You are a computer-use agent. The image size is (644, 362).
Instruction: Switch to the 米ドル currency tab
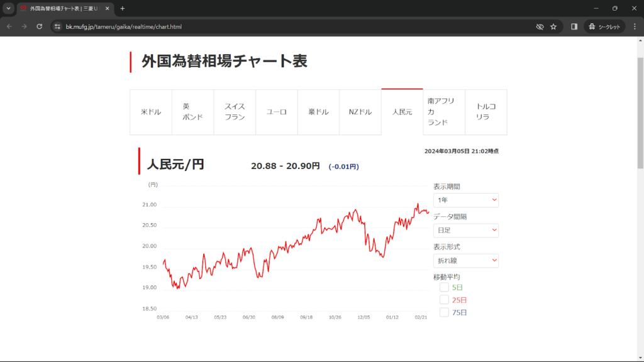point(151,112)
